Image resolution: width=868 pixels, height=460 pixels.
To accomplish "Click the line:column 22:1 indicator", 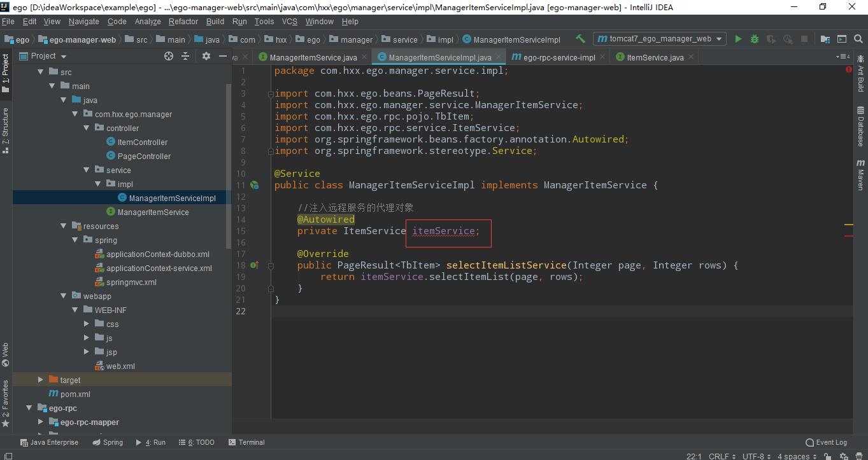I will pyautogui.click(x=694, y=456).
